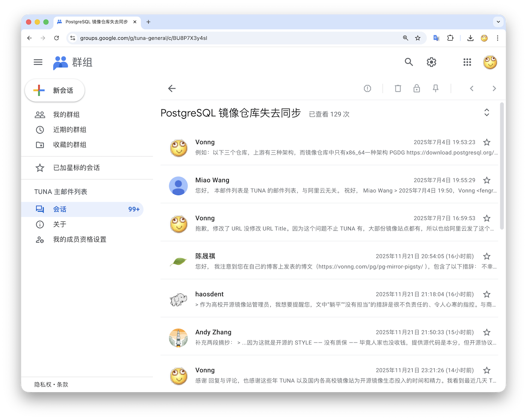The height and width of the screenshot is (420, 527).
Task: Click the report abuse icon
Action: click(x=367, y=88)
